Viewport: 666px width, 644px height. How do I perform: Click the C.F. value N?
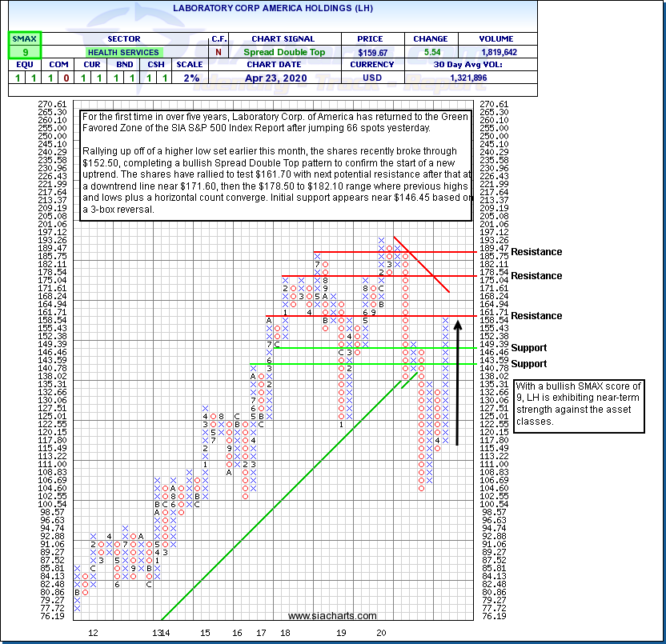coord(219,52)
